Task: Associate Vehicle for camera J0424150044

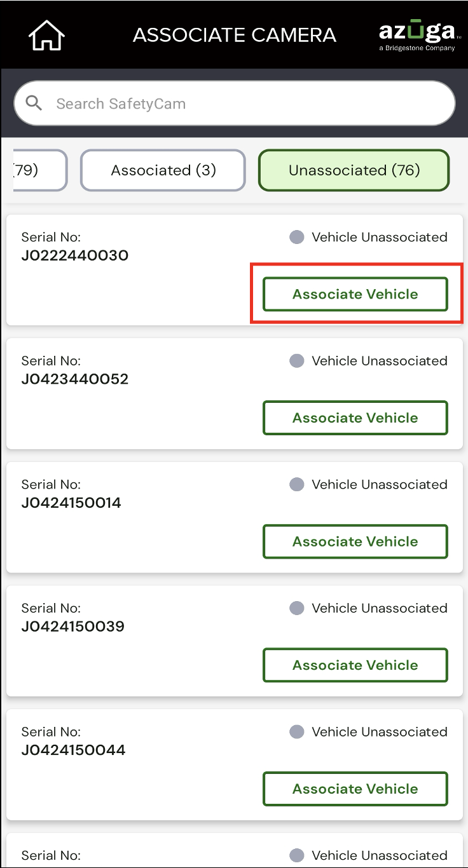Action: click(x=355, y=789)
